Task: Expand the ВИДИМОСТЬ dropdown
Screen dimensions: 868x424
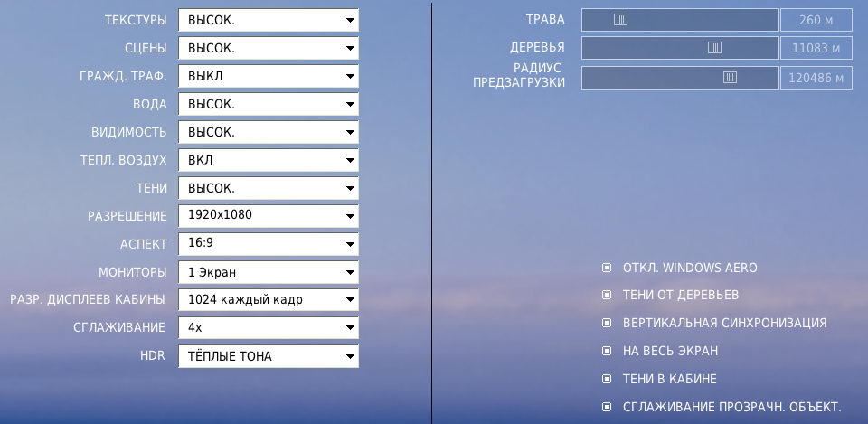Action: [269, 132]
